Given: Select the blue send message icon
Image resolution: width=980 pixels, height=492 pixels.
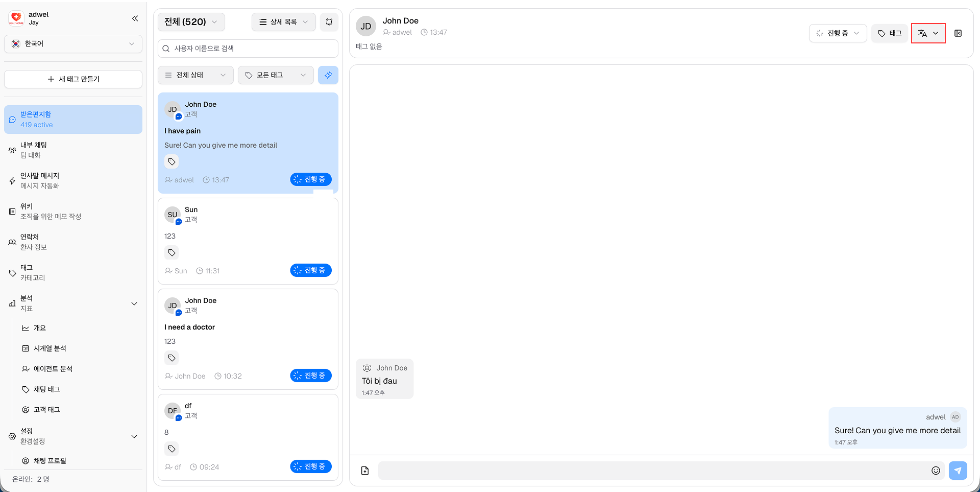Looking at the screenshot, I should [958, 471].
